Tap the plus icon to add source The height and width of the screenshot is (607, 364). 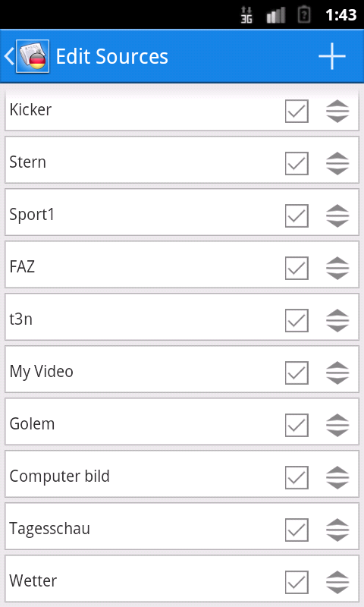pos(332,56)
